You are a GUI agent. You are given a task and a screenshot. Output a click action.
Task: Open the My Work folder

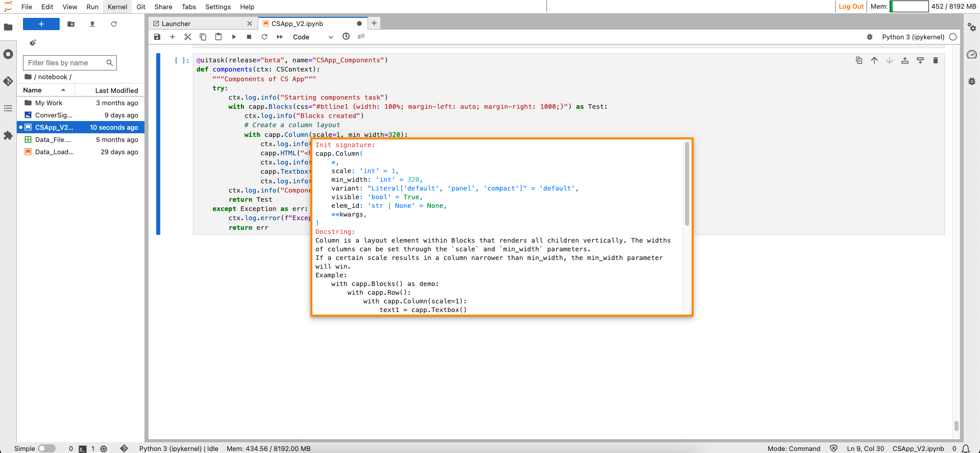coord(81,103)
